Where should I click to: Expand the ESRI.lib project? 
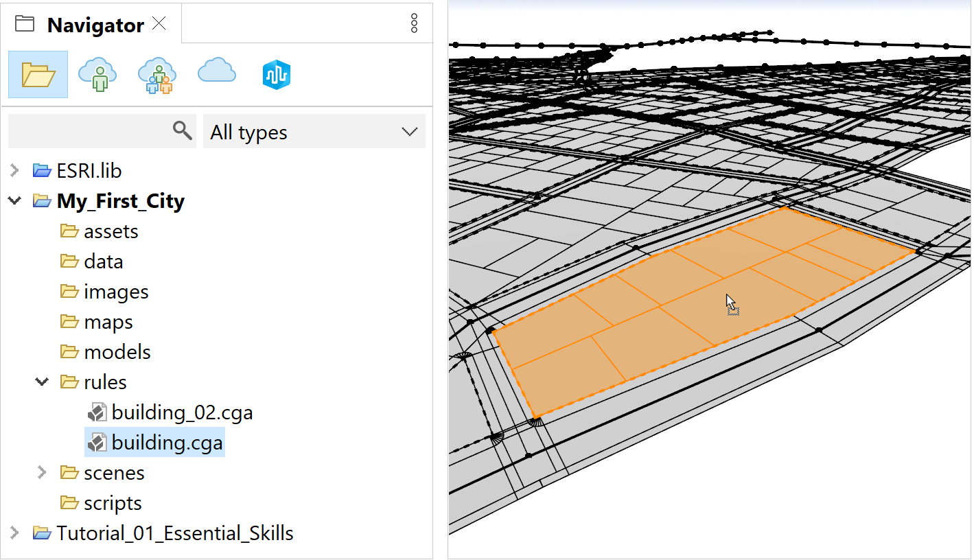click(14, 170)
